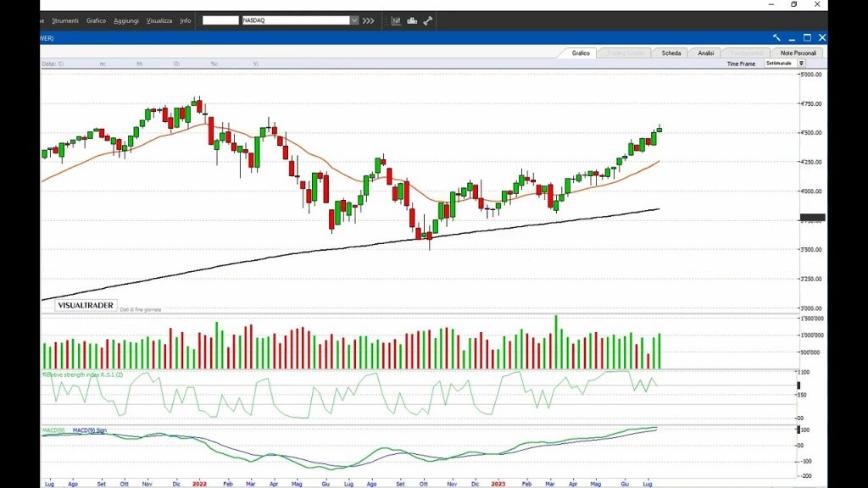
Task: Click the VISUALTRADER logo label on chart
Action: tap(86, 305)
